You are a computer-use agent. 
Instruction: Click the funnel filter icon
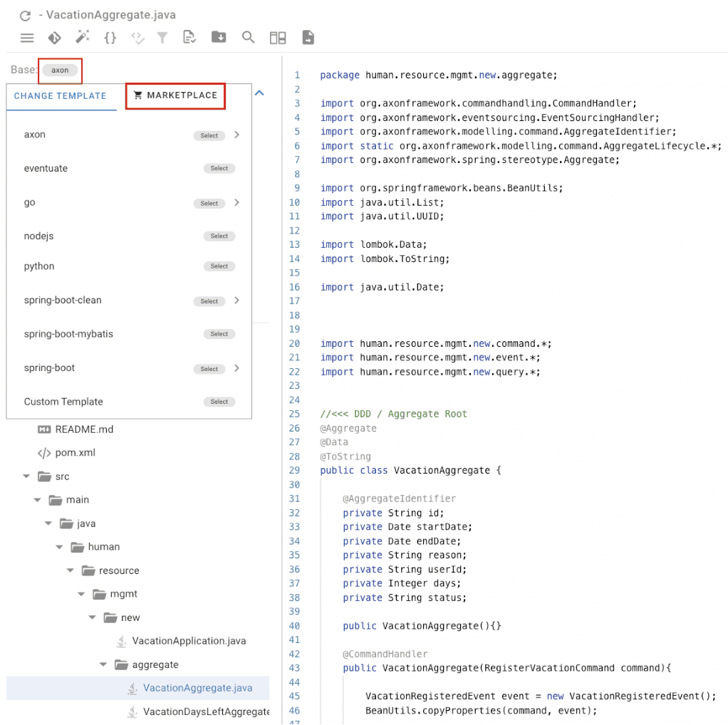[x=163, y=38]
